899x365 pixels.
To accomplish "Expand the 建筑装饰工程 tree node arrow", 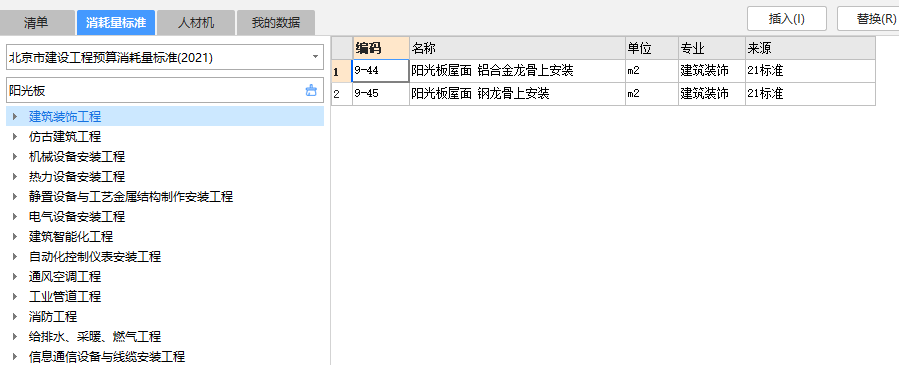I will (15, 117).
